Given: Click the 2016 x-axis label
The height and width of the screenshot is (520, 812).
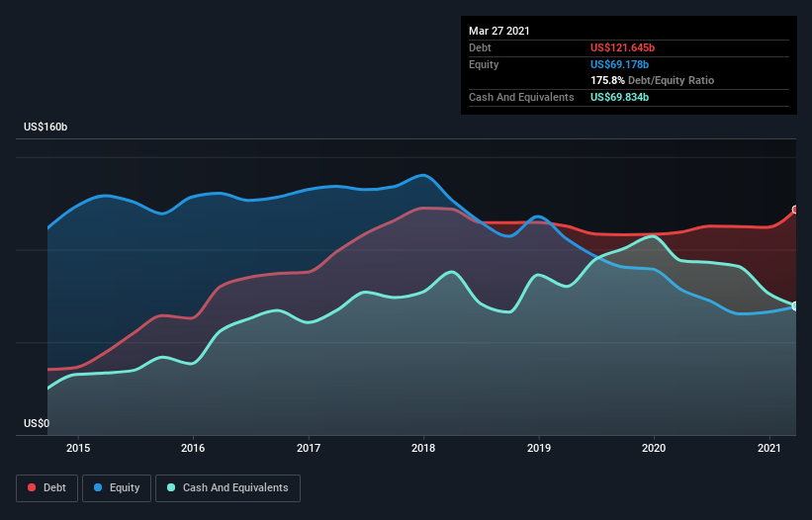Looking at the screenshot, I should coord(193,448).
